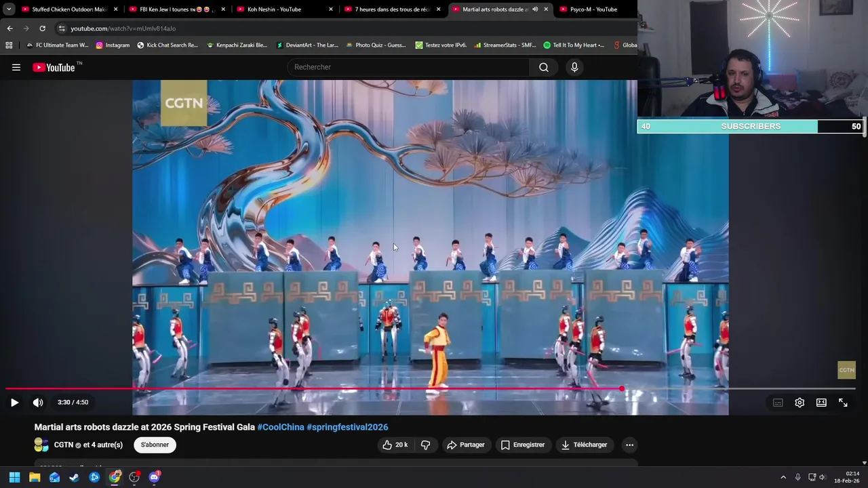Save the video with the Enregistrer button
868x488 pixels.
click(523, 445)
